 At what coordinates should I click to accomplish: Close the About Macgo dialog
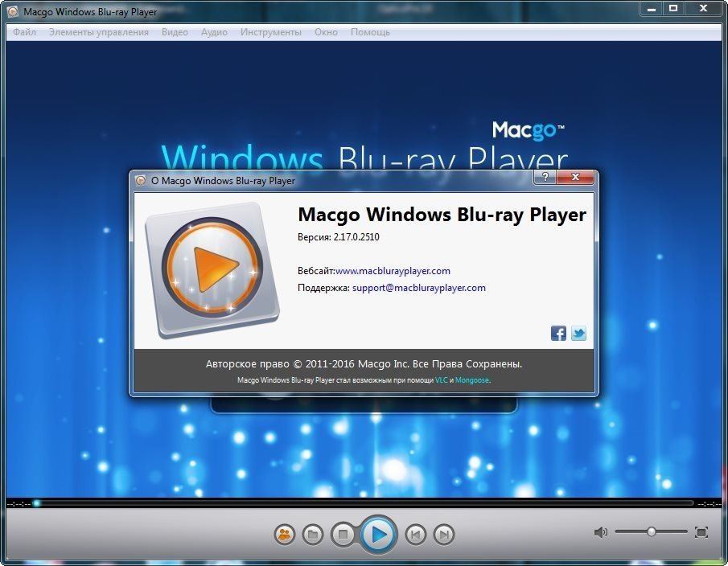(575, 177)
